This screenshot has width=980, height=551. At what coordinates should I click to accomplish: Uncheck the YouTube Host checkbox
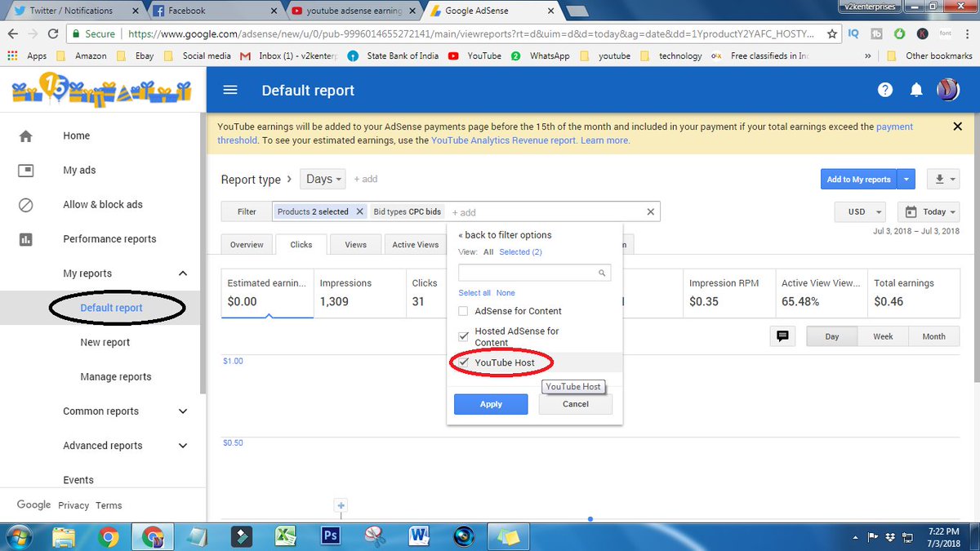(464, 362)
